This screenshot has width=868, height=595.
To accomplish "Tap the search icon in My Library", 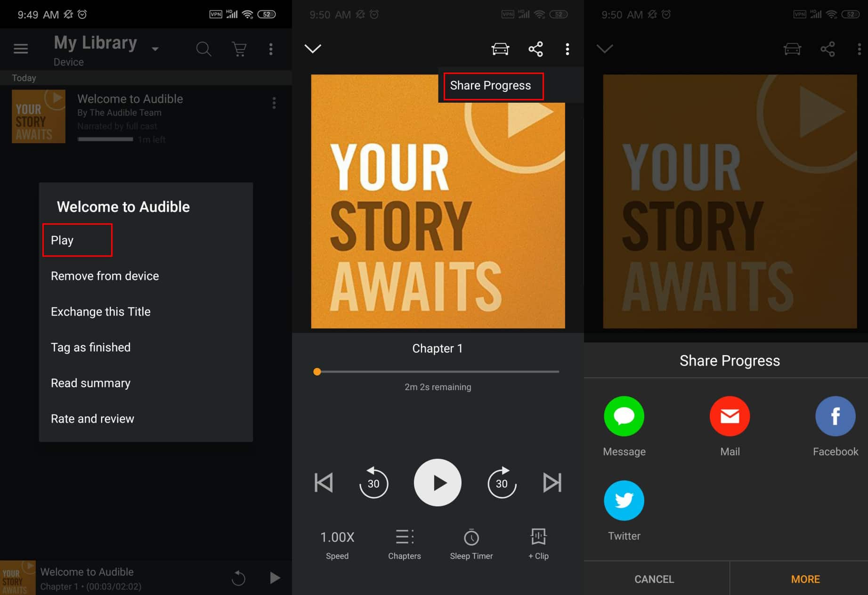I will point(203,49).
